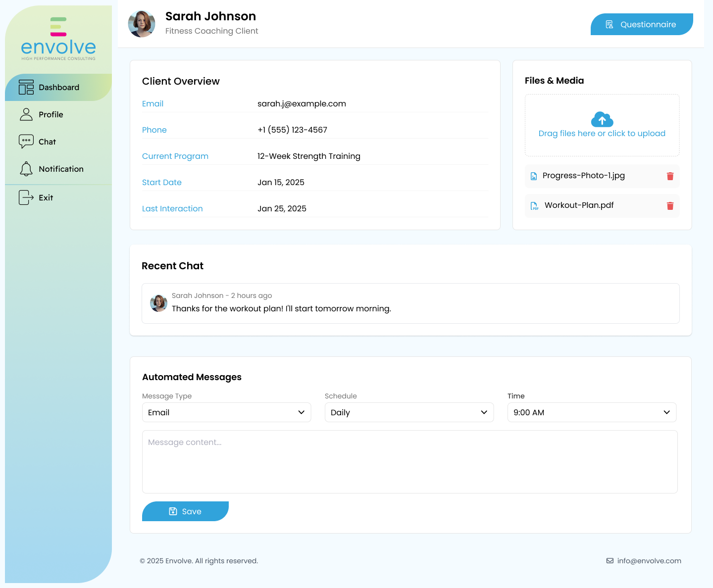This screenshot has height=588, width=713.
Task: Open the Questionnaire button
Action: coord(642,24)
